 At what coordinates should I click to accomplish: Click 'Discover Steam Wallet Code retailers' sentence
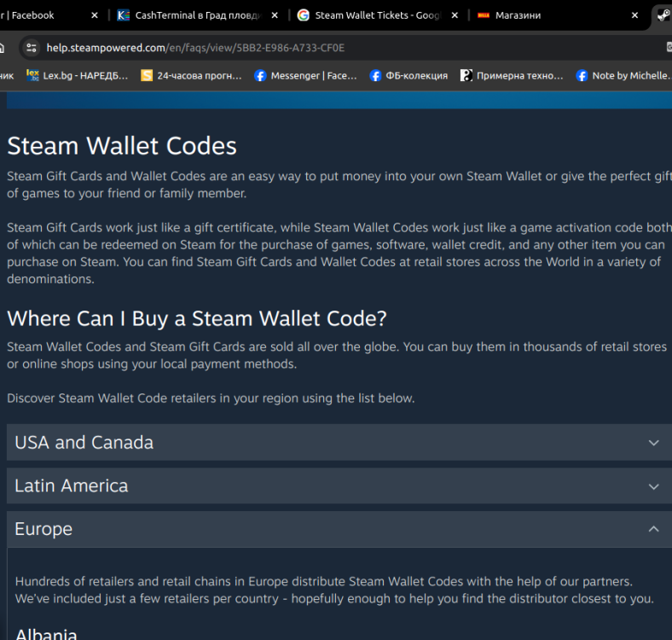tap(211, 398)
